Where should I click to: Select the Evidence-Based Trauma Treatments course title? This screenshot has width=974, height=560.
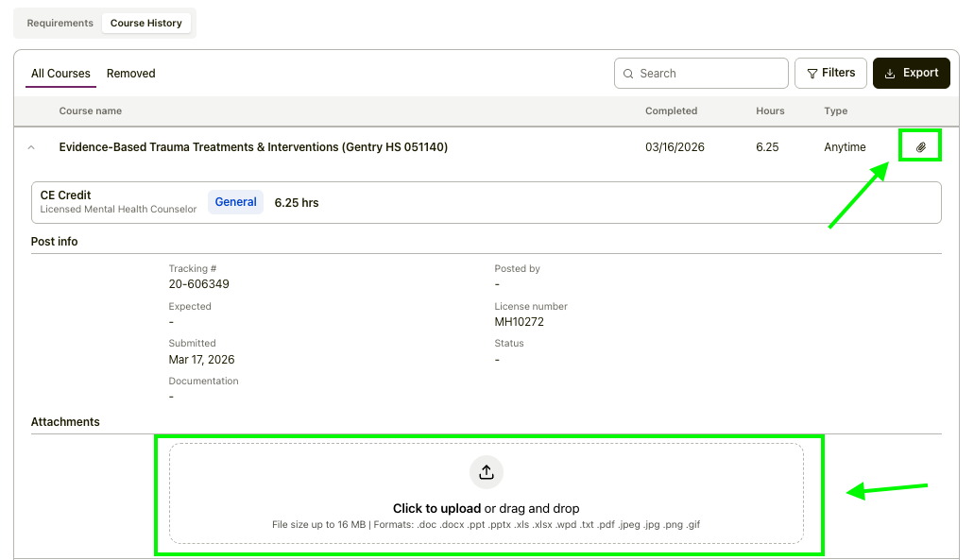[253, 147]
